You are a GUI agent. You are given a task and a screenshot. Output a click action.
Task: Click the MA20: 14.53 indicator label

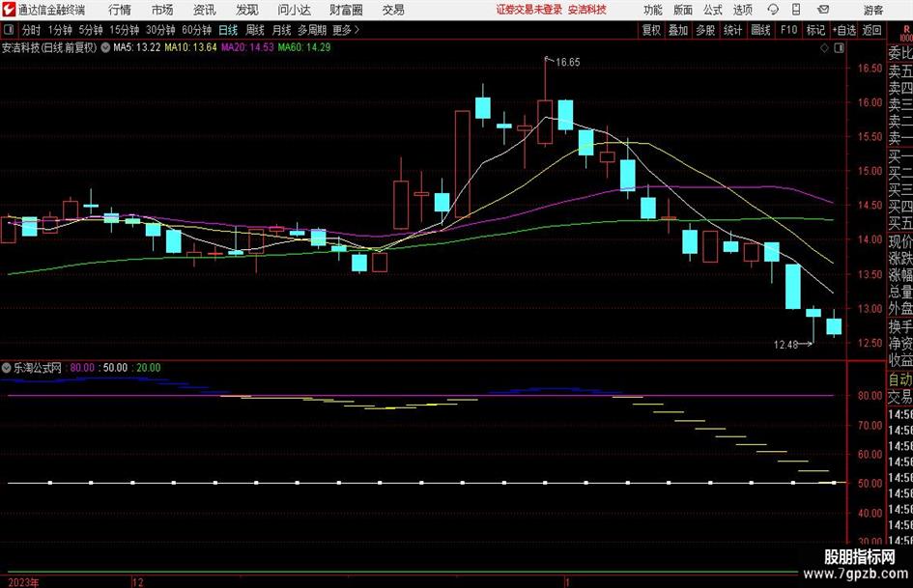pos(247,47)
